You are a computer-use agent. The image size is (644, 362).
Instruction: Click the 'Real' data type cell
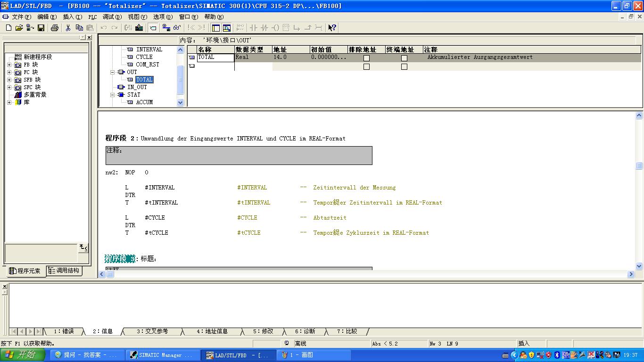[x=253, y=58]
